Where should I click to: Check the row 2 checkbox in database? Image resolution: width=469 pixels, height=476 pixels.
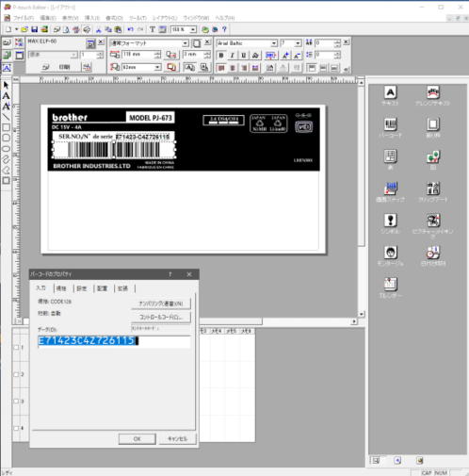(x=16, y=374)
